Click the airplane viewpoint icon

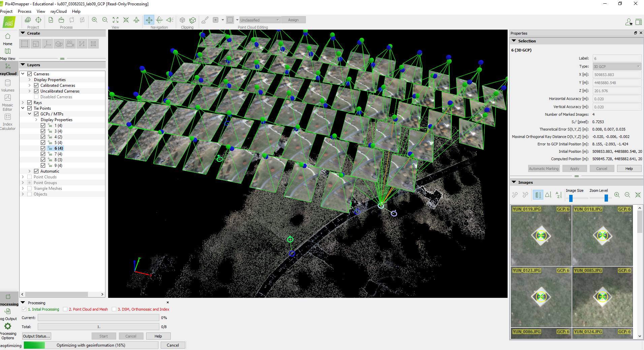coord(136,20)
